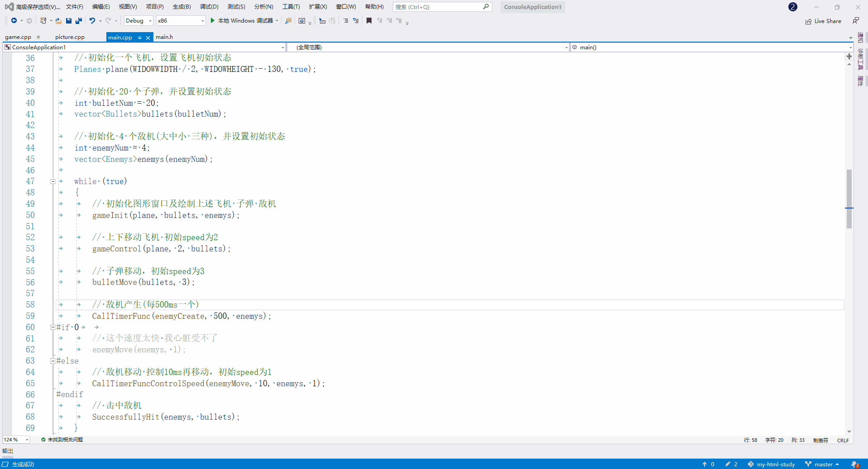Switch to the game.cpp tab
The image size is (868, 469).
click(18, 37)
